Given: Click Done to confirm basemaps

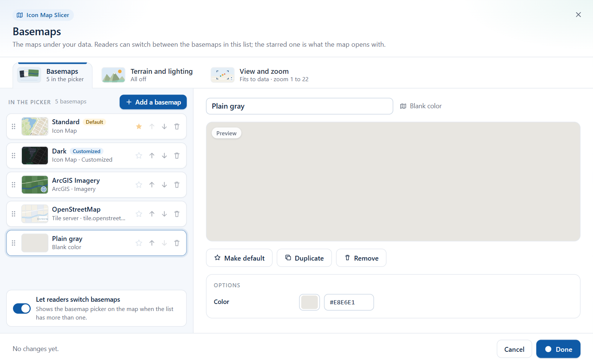Looking at the screenshot, I should pos(558,349).
